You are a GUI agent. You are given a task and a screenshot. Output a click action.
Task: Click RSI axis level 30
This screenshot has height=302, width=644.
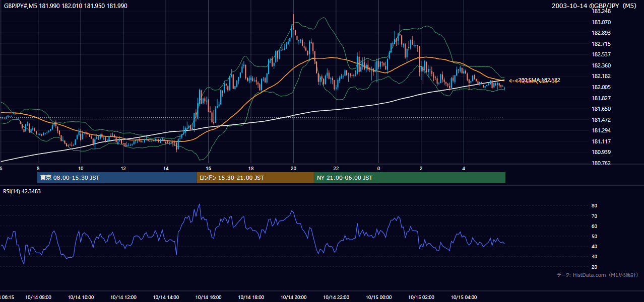tap(595, 257)
